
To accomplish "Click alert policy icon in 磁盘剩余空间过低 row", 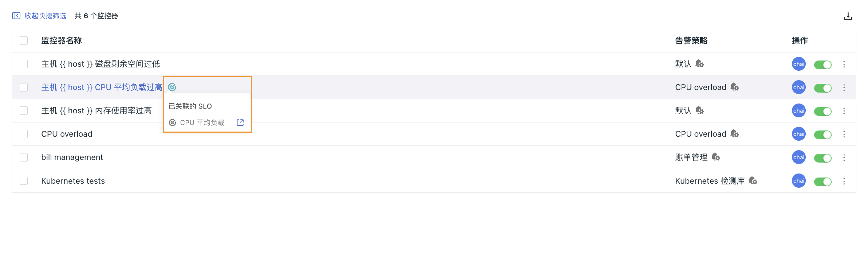I will pyautogui.click(x=699, y=64).
